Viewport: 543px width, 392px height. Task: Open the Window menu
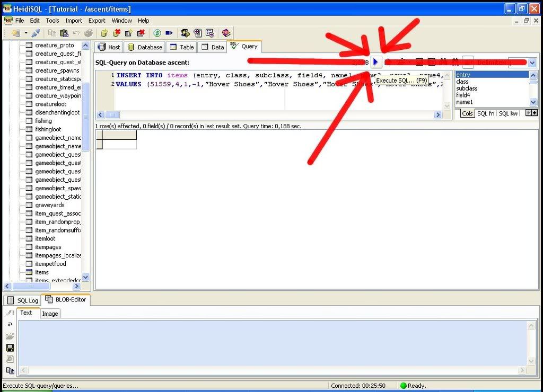pos(121,21)
